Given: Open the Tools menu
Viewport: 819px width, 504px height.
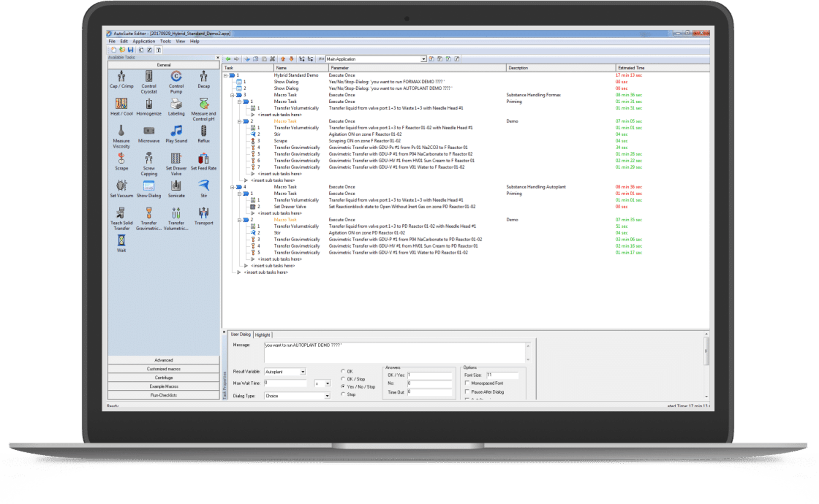Looking at the screenshot, I should click(166, 41).
